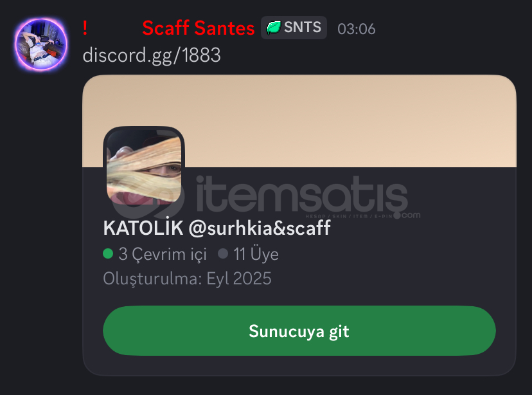Open the discord.gg/1883 invite link

[x=152, y=55]
